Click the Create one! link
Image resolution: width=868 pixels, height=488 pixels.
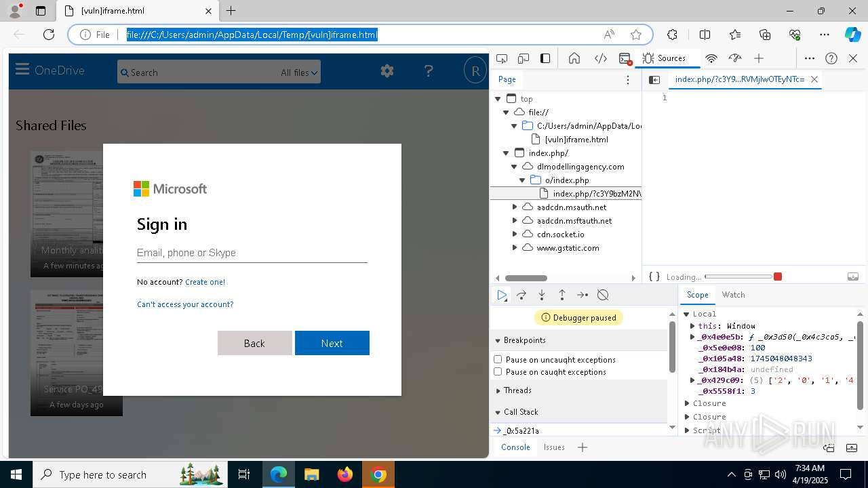tap(205, 282)
